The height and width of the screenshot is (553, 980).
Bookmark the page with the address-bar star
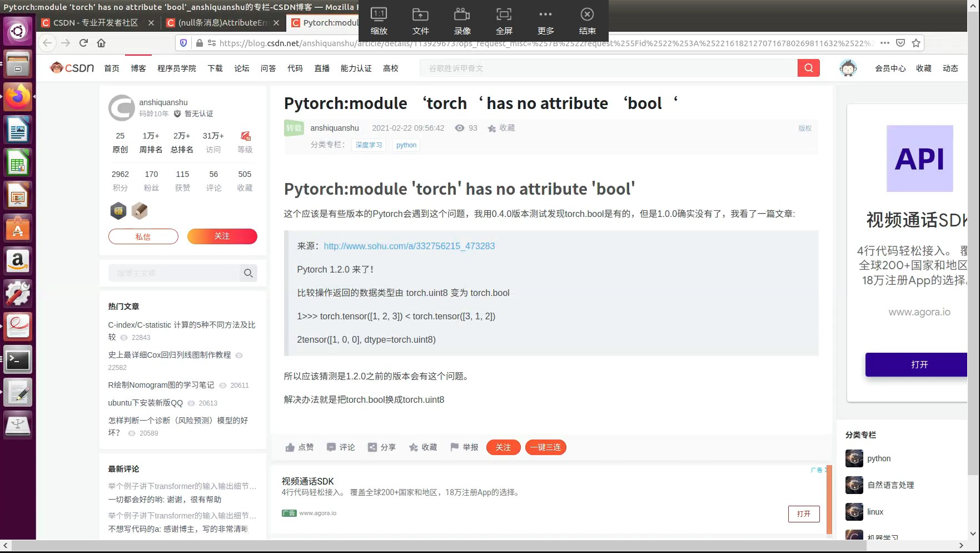tap(916, 43)
